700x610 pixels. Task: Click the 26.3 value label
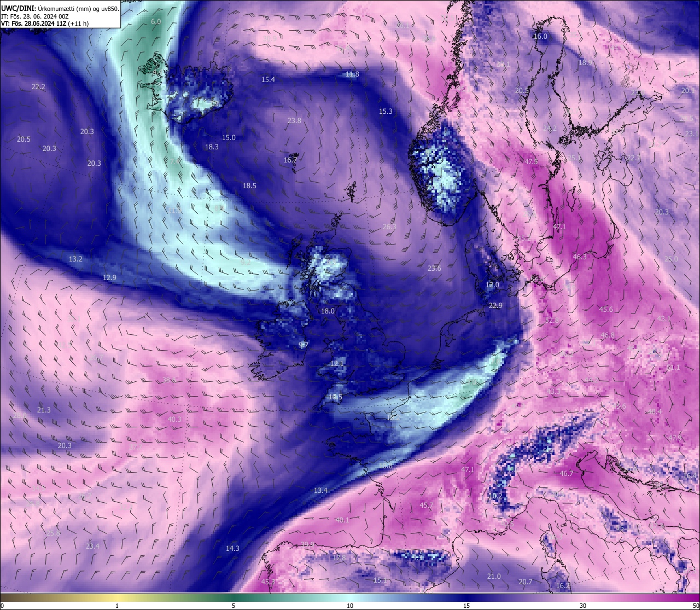click(x=389, y=226)
